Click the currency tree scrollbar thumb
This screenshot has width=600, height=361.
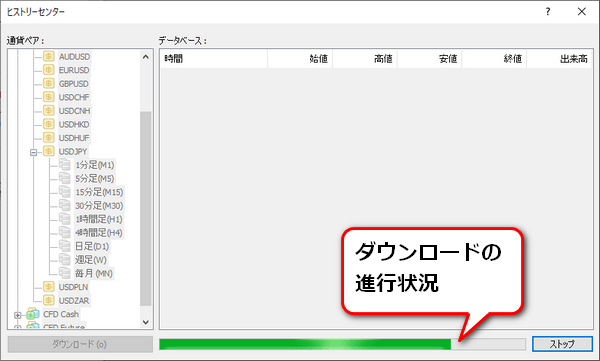pyautogui.click(x=146, y=209)
